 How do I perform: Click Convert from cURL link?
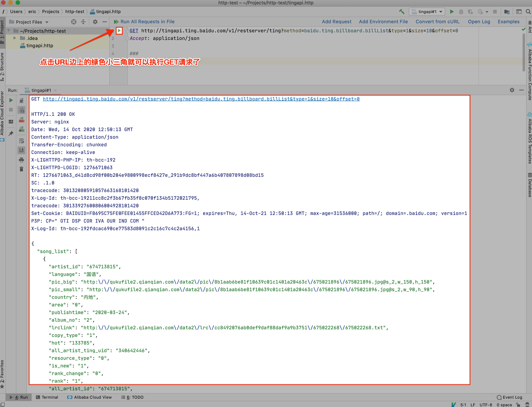438,22
